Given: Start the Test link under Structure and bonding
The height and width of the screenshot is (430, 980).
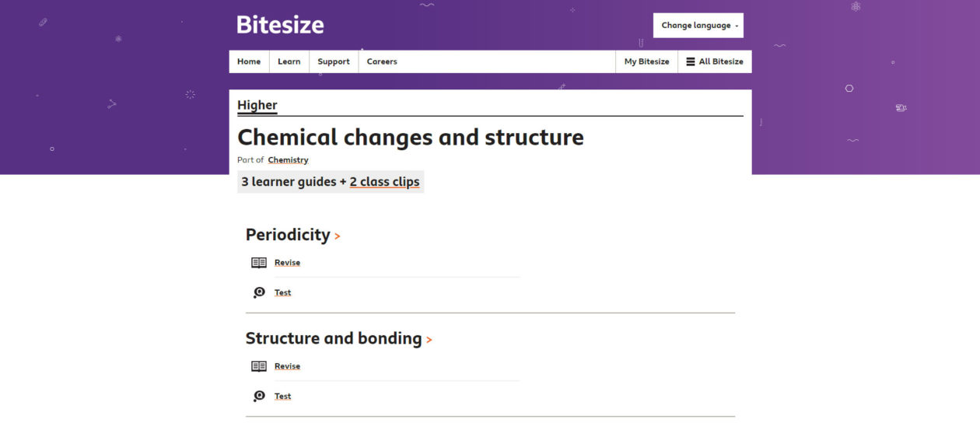Looking at the screenshot, I should [x=282, y=397].
